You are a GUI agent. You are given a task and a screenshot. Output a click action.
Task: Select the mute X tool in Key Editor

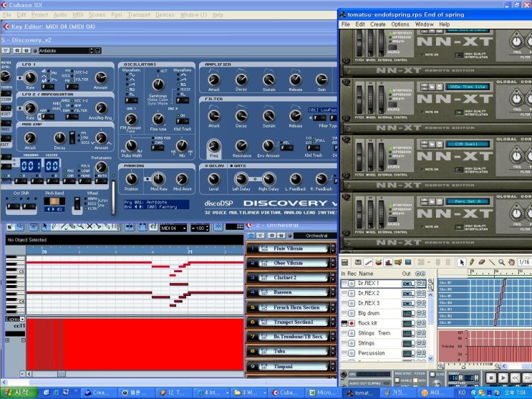coord(90,226)
